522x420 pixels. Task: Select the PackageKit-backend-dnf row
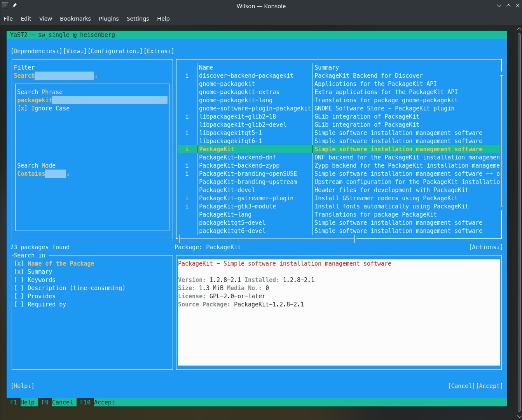339,157
